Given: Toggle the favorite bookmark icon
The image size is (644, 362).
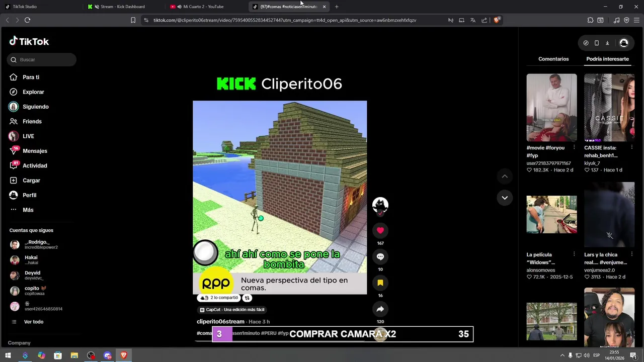Looking at the screenshot, I should tap(380, 283).
